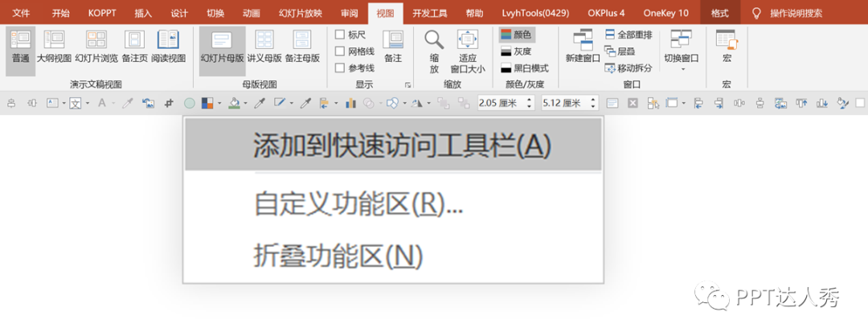The height and width of the screenshot is (336, 868).
Task: Click the selection pane icon in toolbar
Action: 653,102
